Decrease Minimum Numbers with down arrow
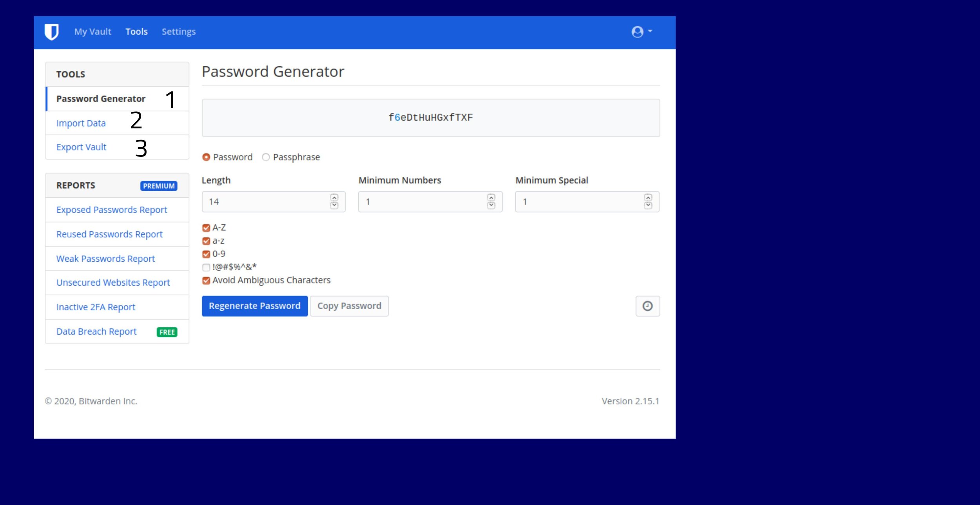The image size is (980, 505). coord(491,205)
